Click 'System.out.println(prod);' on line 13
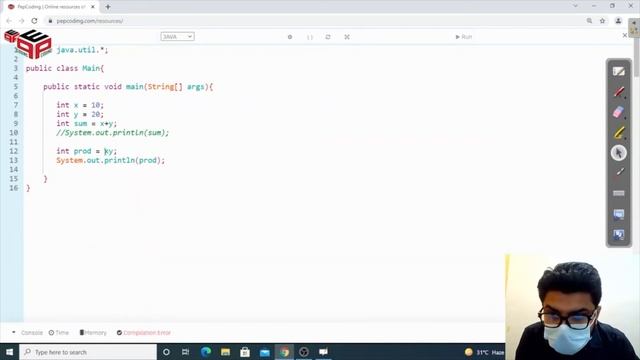 pos(111,160)
